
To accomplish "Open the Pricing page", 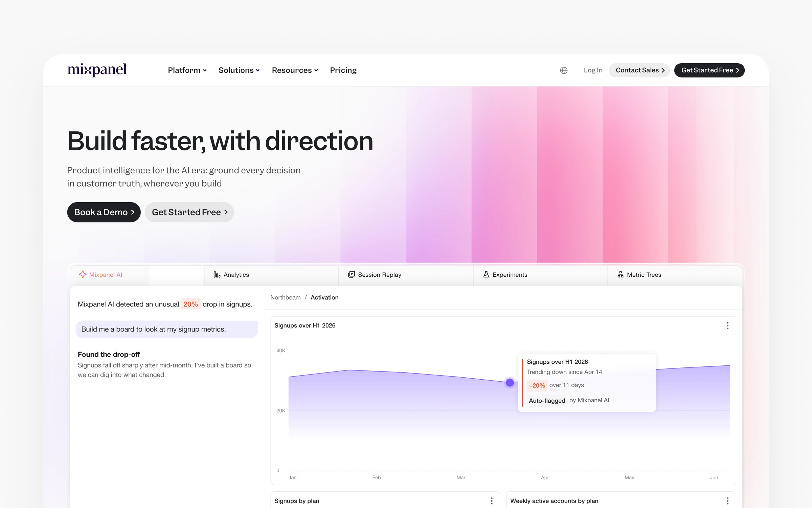I will point(343,70).
